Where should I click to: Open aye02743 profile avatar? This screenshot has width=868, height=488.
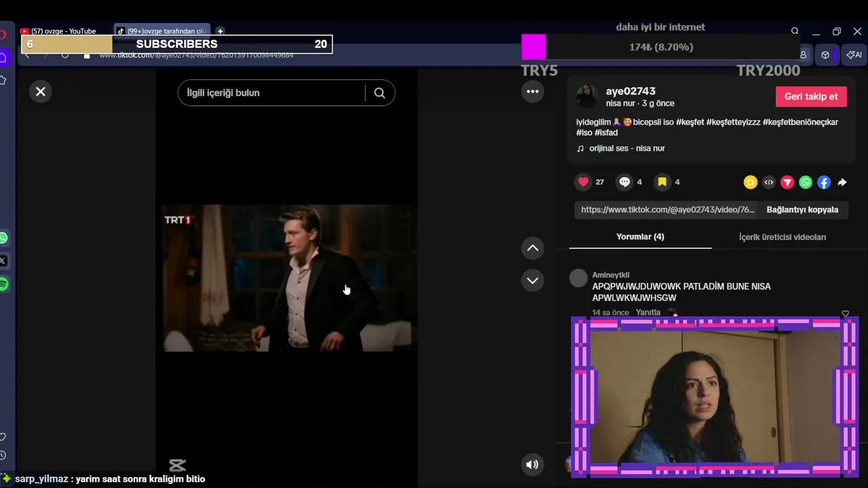pos(587,96)
